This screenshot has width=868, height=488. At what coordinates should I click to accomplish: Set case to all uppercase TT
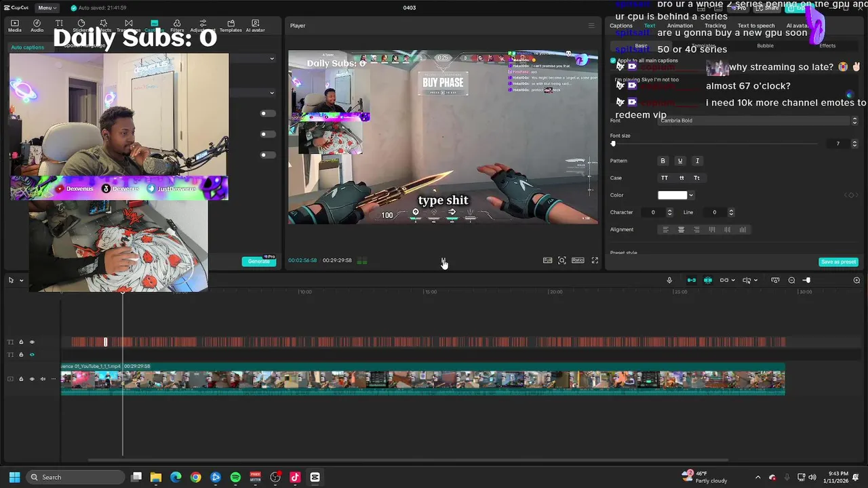(665, 178)
